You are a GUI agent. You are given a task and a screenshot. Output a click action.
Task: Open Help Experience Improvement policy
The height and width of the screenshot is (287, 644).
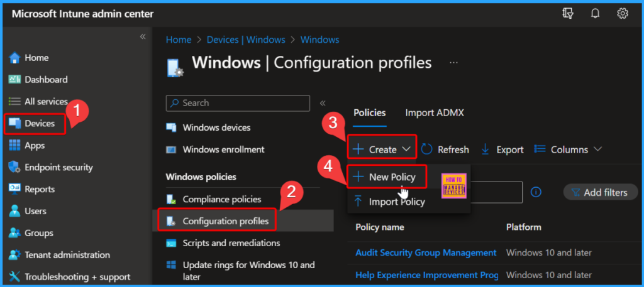(x=427, y=274)
